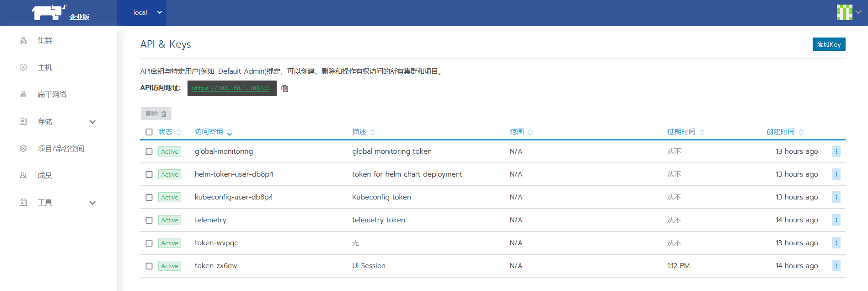Click the 访问密钥 column header label

pos(209,132)
